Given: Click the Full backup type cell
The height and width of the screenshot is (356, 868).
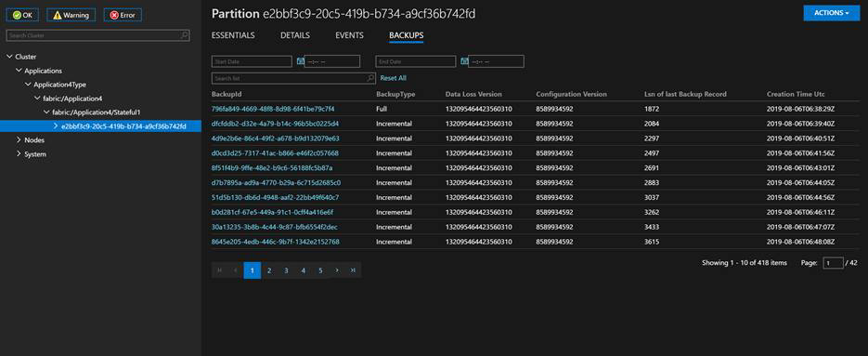Looking at the screenshot, I should [x=381, y=109].
